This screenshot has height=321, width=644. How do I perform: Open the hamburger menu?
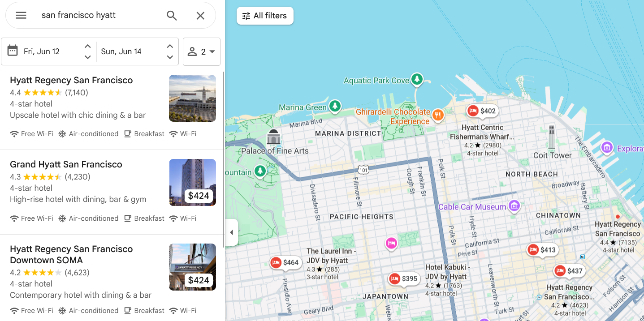click(21, 15)
